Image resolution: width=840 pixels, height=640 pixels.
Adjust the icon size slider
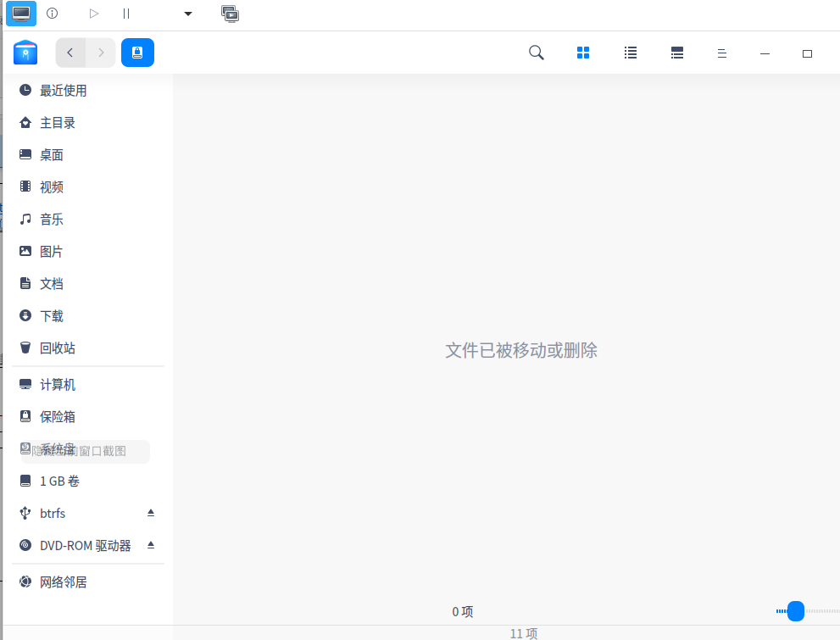(x=795, y=611)
